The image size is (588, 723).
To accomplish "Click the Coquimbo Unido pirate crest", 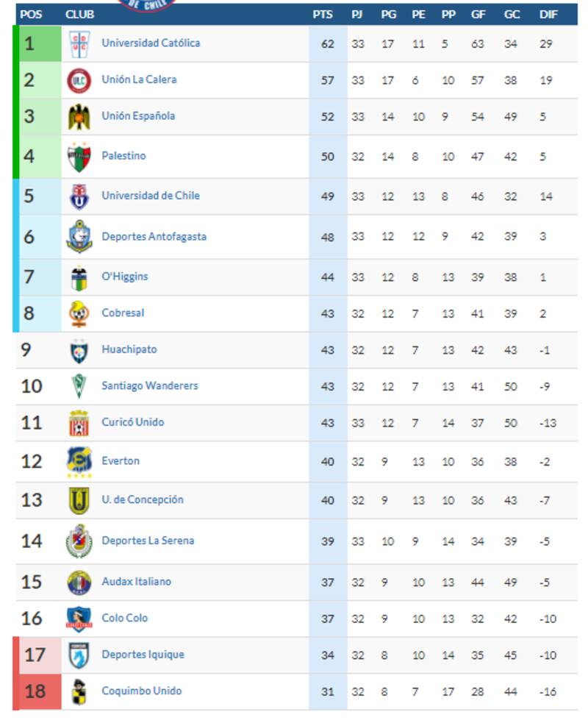I will [79, 691].
